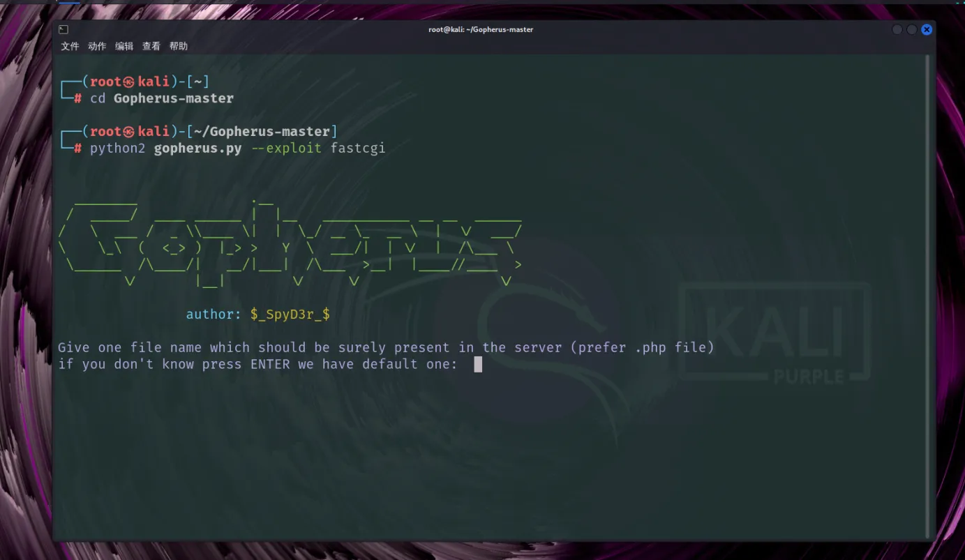This screenshot has width=965, height=560.
Task: Click the '[~/Gopherus-master]' prompt path
Action: point(262,131)
